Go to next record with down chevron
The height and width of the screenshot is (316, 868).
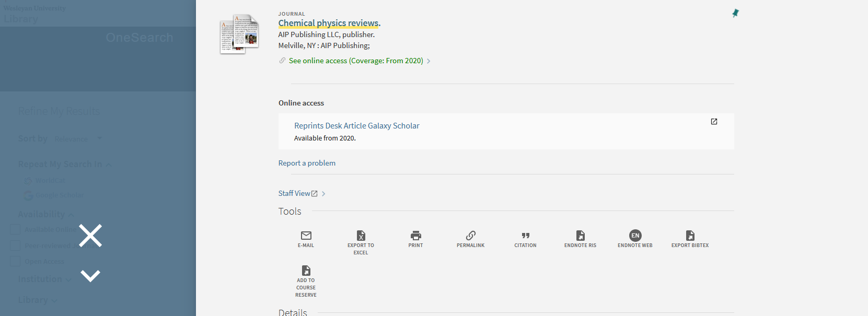[90, 276]
